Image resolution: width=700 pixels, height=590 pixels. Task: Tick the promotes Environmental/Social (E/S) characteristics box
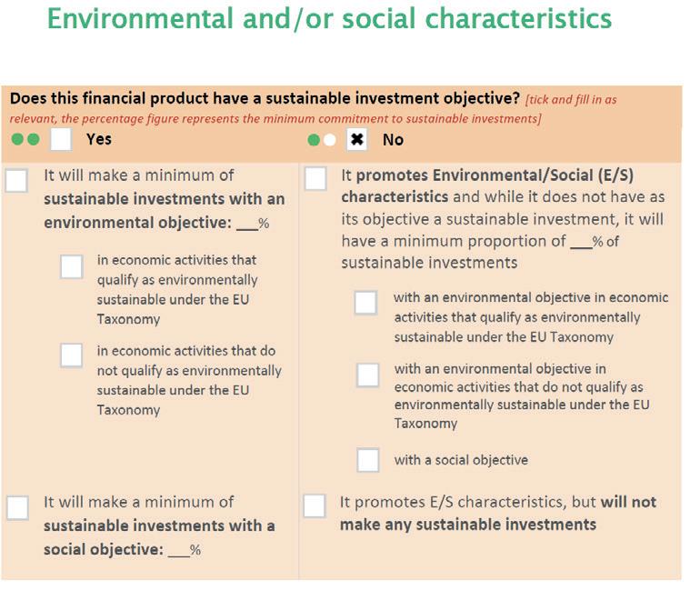tap(315, 178)
